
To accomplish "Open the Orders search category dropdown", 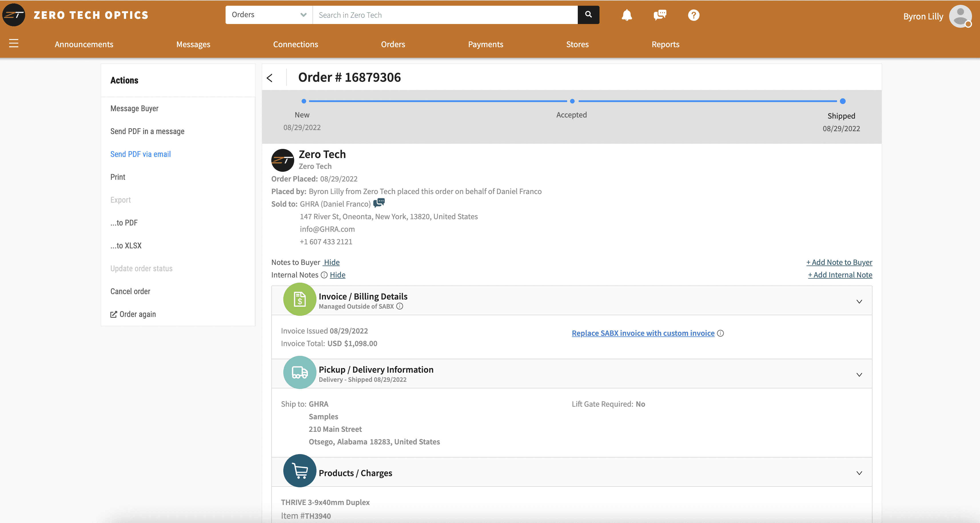I will [x=269, y=15].
